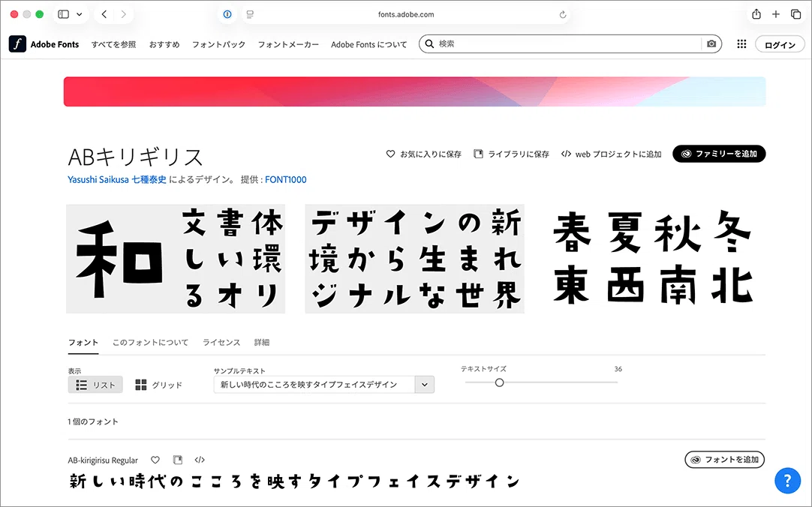Open Adobe Fonts について menu item
This screenshot has width=812, height=507.
tap(368, 44)
